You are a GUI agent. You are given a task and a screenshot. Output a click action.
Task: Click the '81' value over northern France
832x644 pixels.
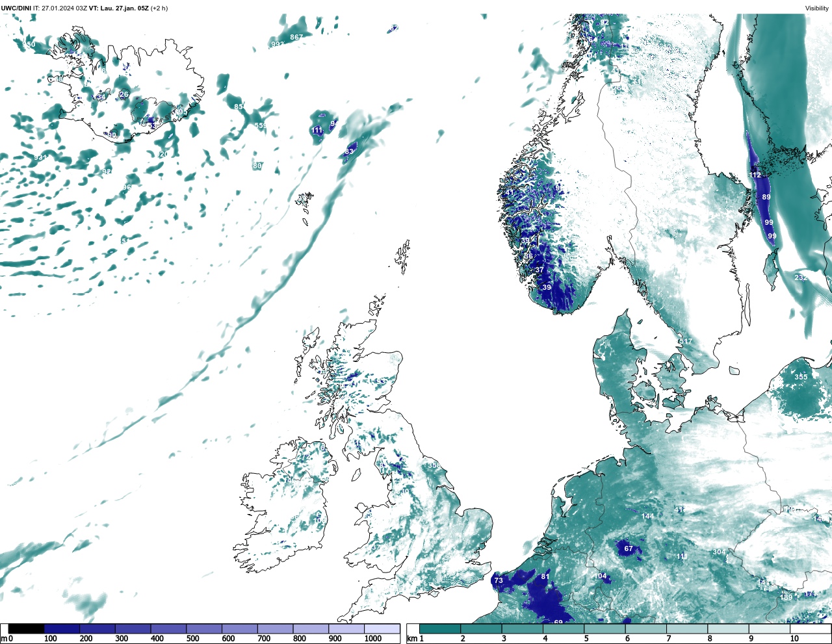click(545, 576)
